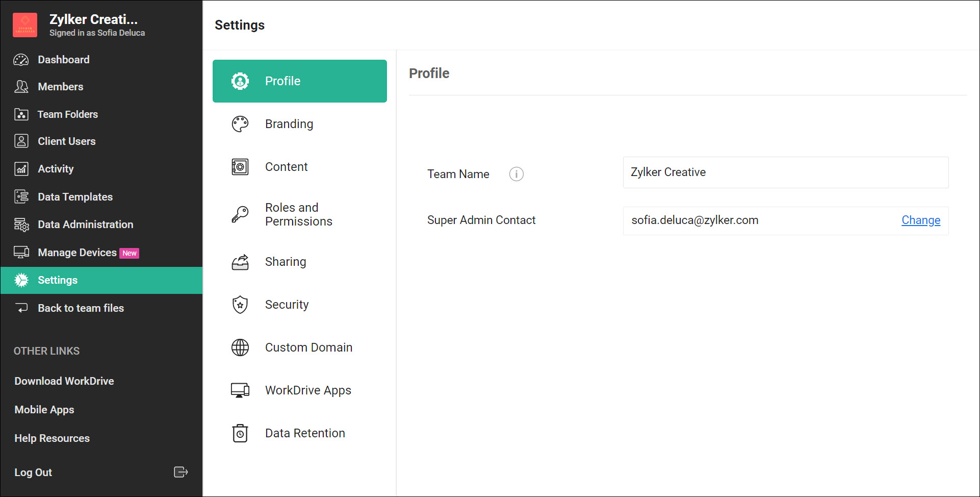The height and width of the screenshot is (497, 980).
Task: Open the Download WorkDrive link
Action: 64,381
